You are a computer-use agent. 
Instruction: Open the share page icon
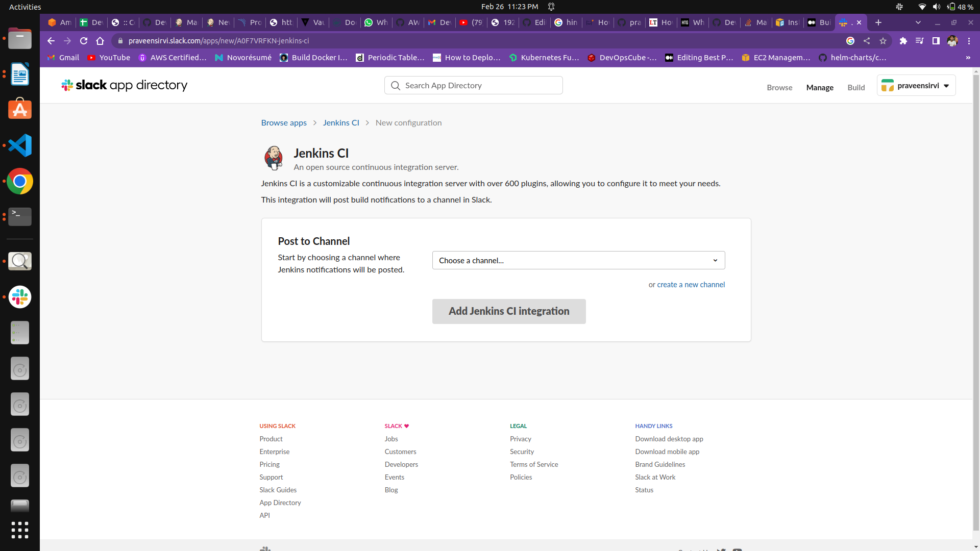click(867, 41)
